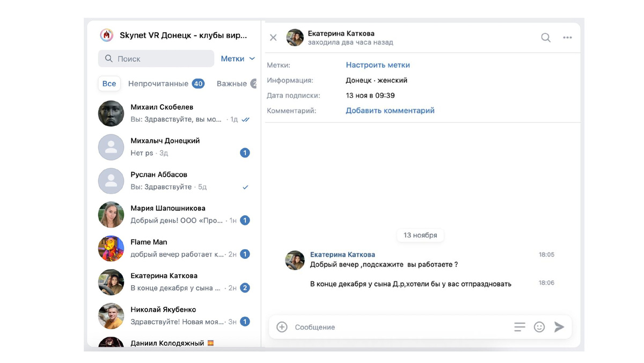
Task: Click the magnifier icon in Поиск field
Action: click(x=109, y=59)
